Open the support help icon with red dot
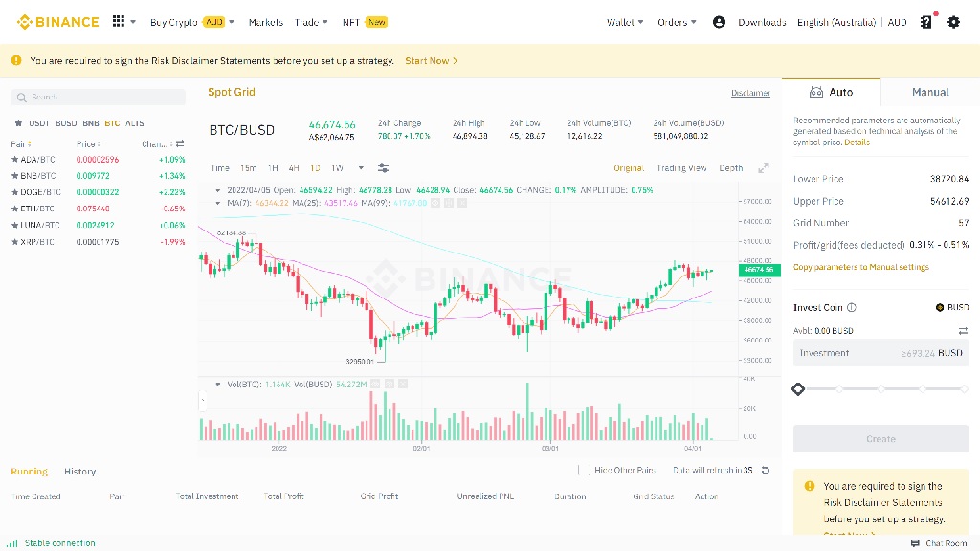The width and height of the screenshot is (980, 551). tap(926, 22)
